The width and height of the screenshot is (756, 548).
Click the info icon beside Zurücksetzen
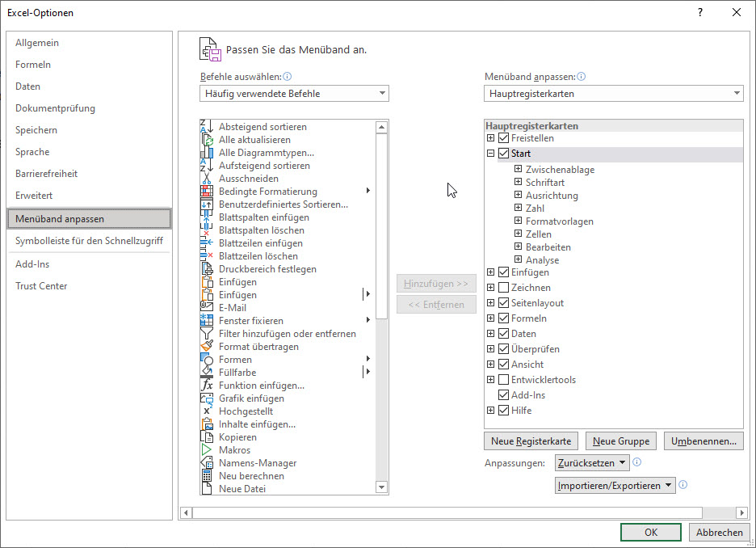(637, 462)
